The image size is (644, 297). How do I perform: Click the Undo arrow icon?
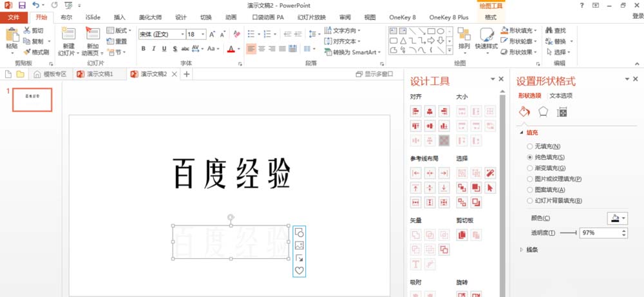(x=35, y=5)
